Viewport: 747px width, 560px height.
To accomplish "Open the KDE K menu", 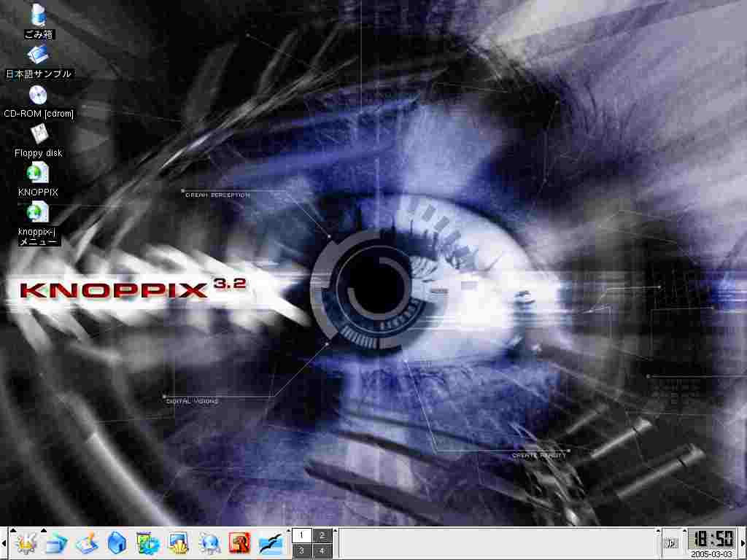I will (x=25, y=543).
